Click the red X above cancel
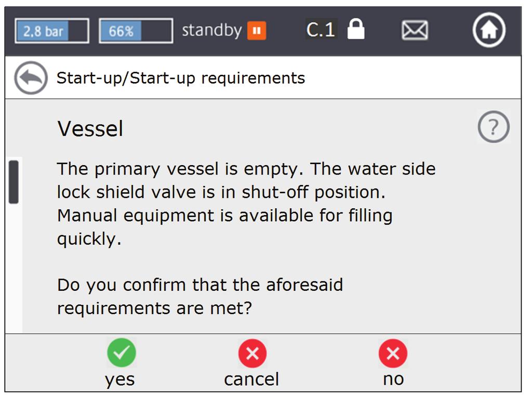The width and height of the screenshot is (532, 402). (252, 353)
